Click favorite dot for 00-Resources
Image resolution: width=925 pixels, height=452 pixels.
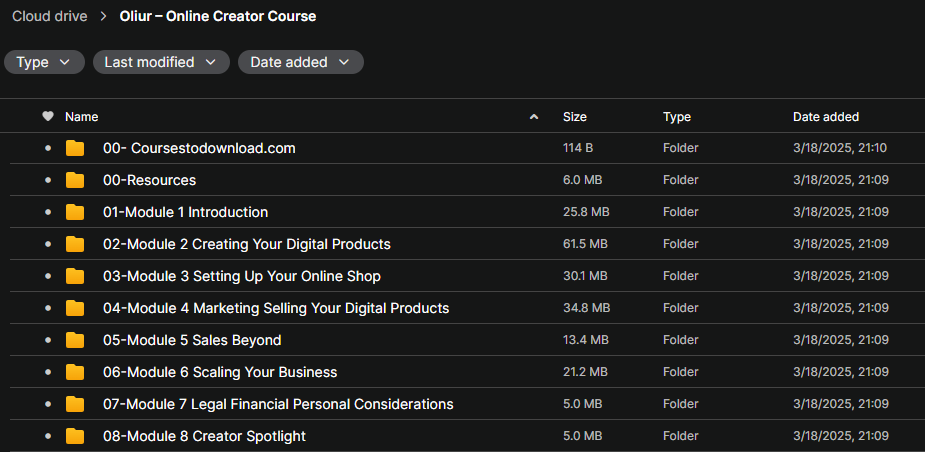tap(48, 180)
